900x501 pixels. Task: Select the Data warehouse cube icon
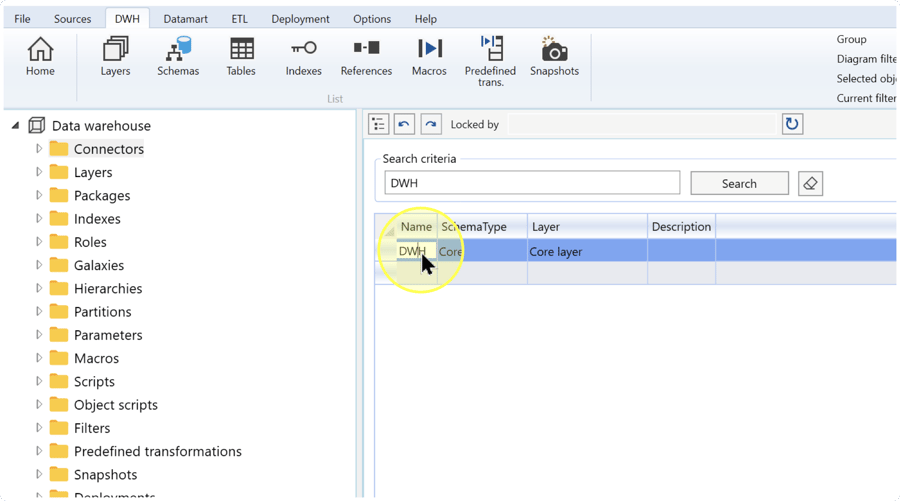[37, 125]
